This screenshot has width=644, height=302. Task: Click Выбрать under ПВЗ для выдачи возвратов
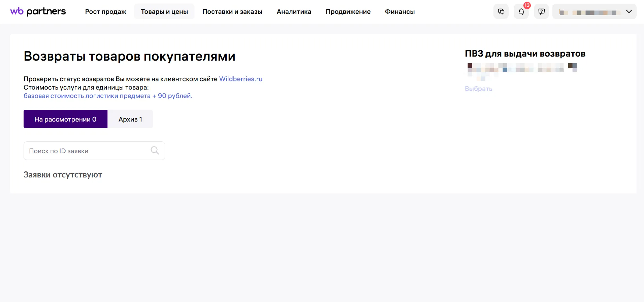pyautogui.click(x=478, y=89)
